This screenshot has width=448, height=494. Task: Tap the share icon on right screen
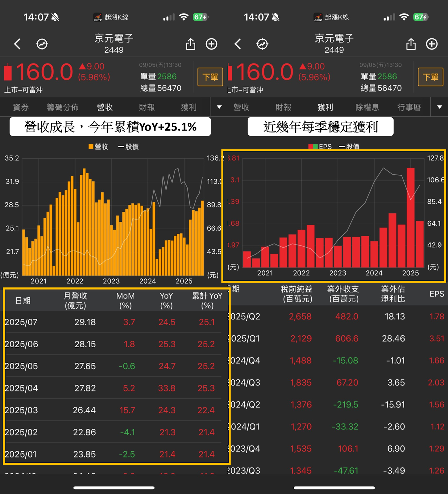tap(411, 44)
